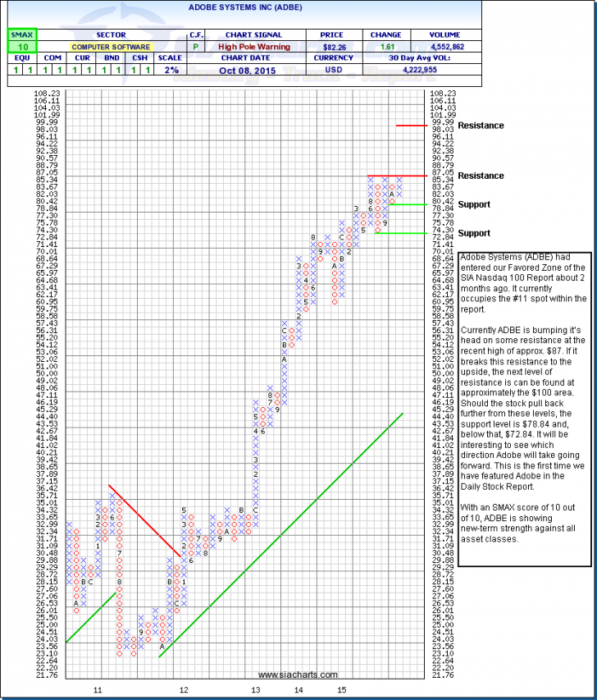Click the Resistance label near 87.05
This screenshot has height=700, width=597.
click(481, 176)
